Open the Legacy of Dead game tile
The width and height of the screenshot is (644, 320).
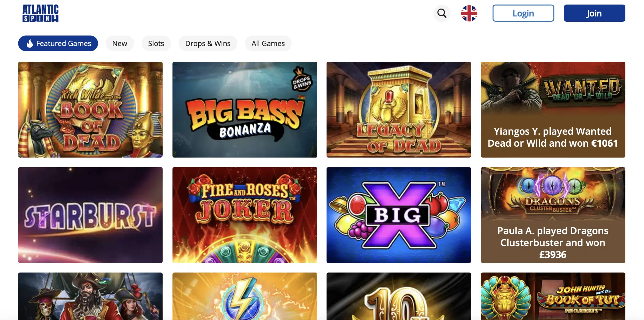(x=399, y=110)
